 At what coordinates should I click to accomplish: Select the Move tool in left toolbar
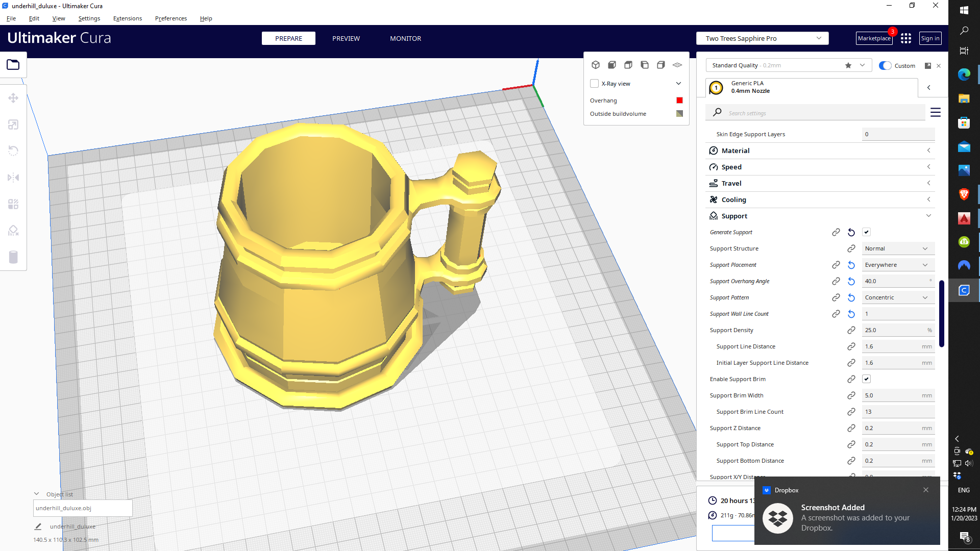tap(13, 98)
